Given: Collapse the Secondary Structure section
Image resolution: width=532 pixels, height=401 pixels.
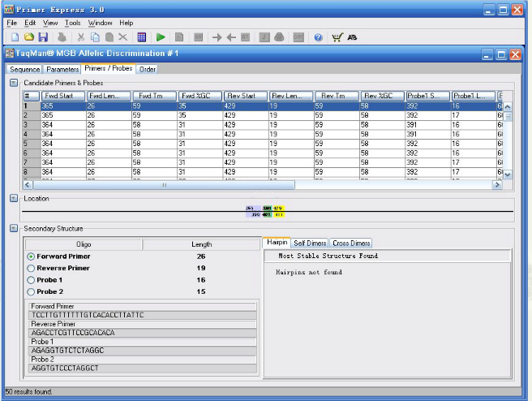Looking at the screenshot, I should (14, 228).
